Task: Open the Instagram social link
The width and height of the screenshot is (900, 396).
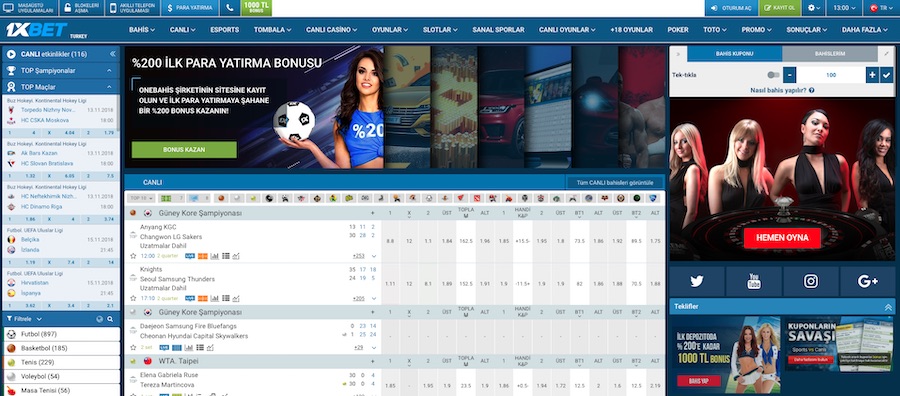Action: click(x=810, y=281)
